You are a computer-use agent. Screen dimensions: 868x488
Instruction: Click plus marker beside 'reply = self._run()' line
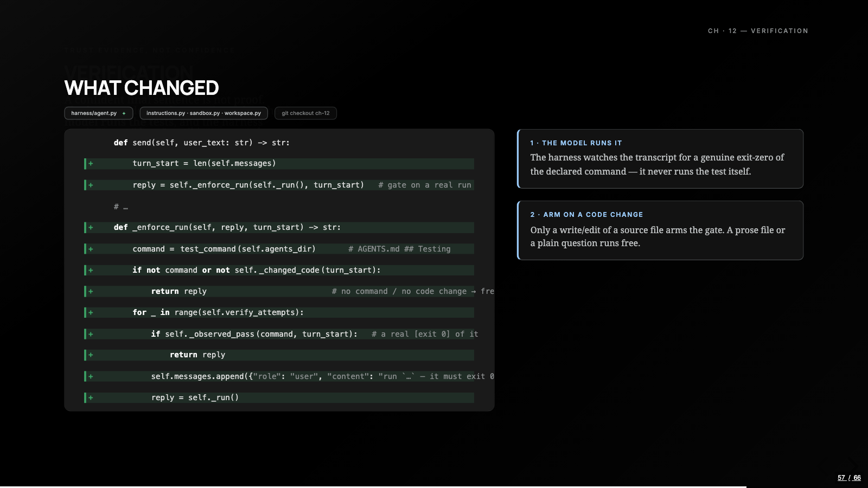coord(91,397)
